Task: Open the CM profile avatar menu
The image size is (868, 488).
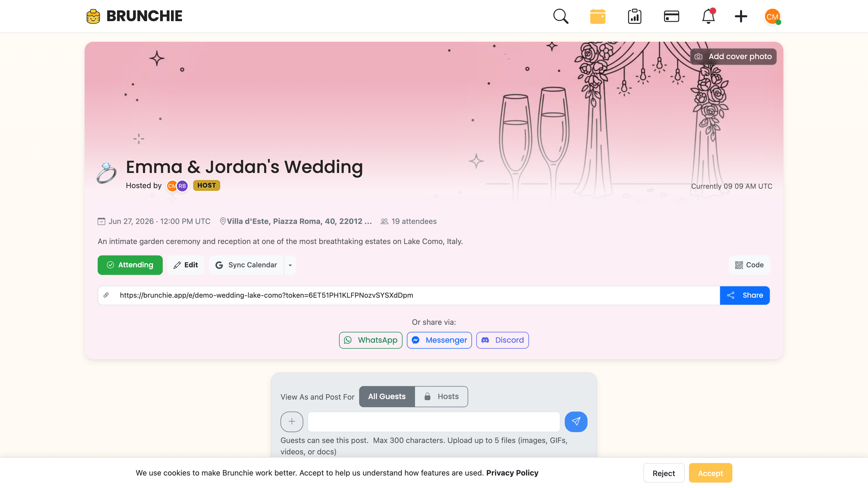Action: click(x=772, y=17)
